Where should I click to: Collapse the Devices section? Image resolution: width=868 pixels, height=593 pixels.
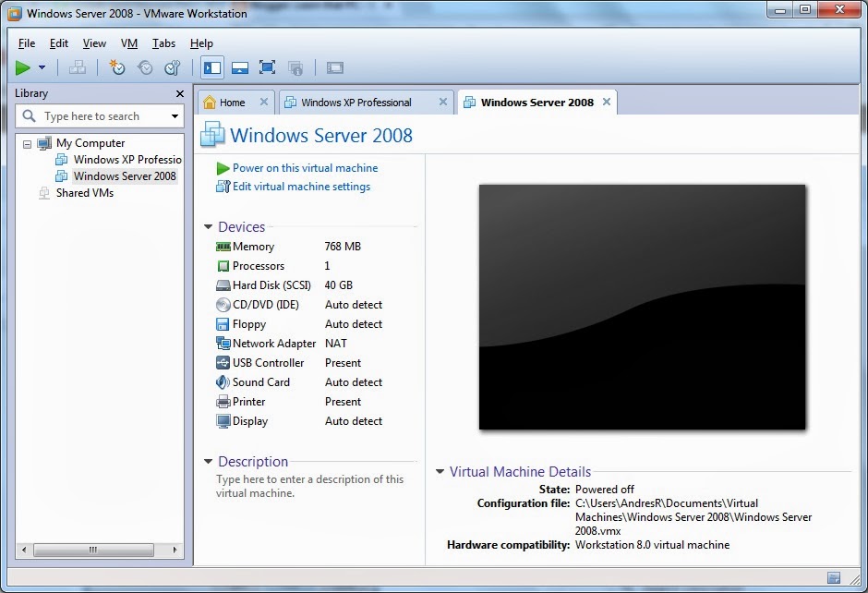pyautogui.click(x=208, y=227)
